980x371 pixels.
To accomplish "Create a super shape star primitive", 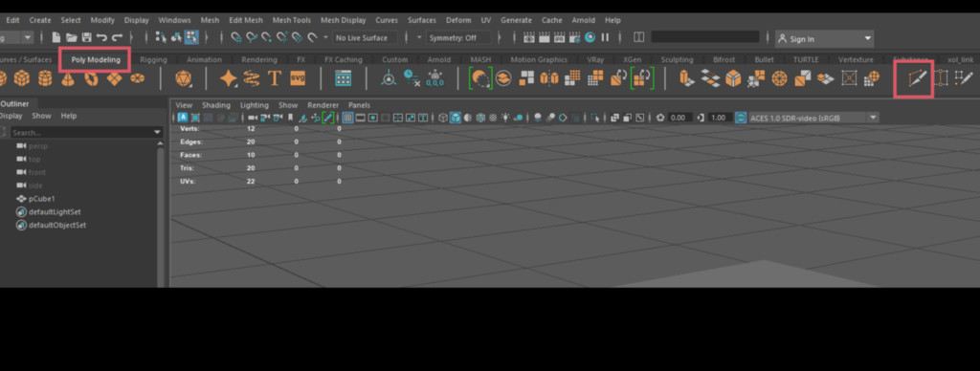I will click(x=228, y=78).
